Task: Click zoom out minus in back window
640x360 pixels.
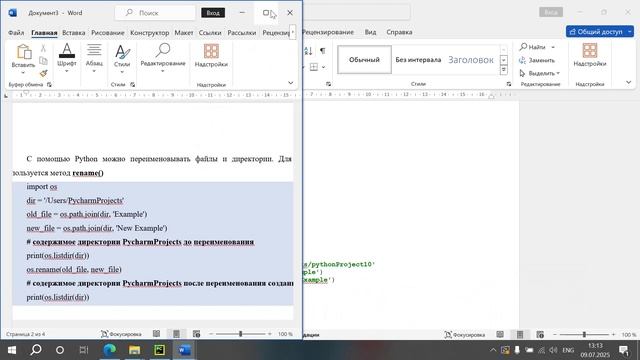Action: click(x=555, y=335)
